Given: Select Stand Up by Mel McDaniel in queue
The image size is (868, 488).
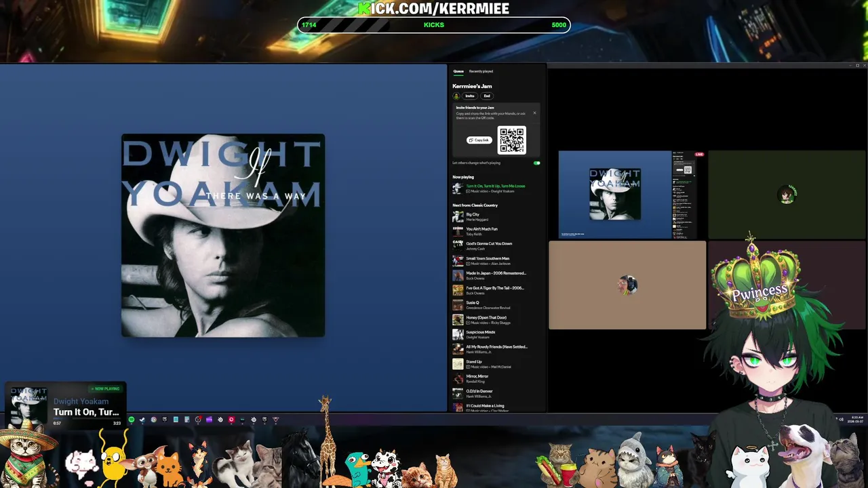Looking at the screenshot, I should click(x=497, y=364).
